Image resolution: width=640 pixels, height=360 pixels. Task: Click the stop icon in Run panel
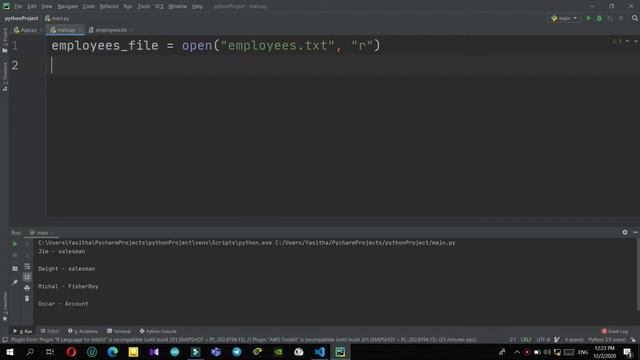point(15,255)
